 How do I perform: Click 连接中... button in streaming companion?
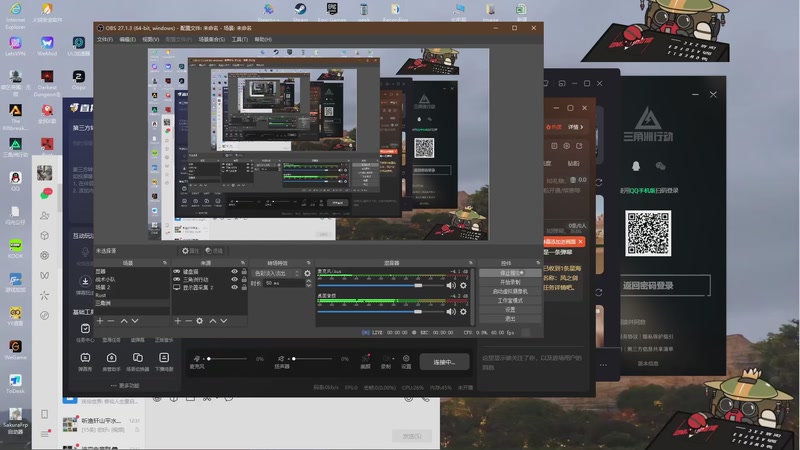[x=444, y=362]
